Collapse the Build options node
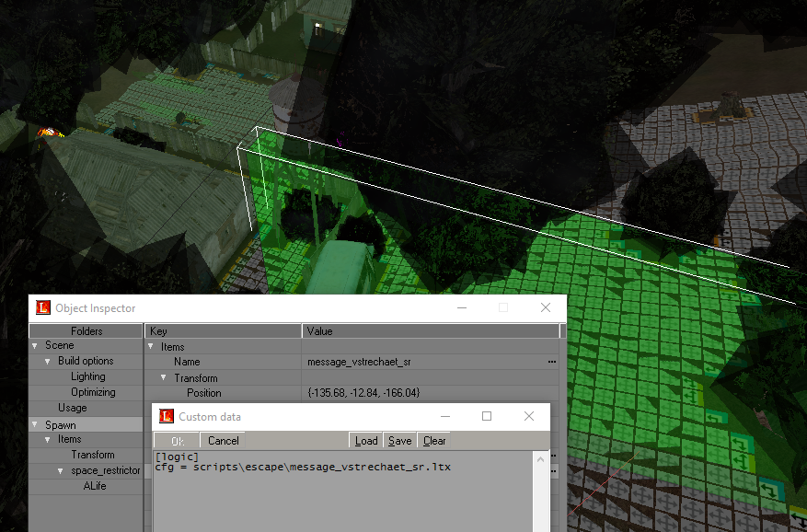The image size is (807, 532). (x=47, y=361)
